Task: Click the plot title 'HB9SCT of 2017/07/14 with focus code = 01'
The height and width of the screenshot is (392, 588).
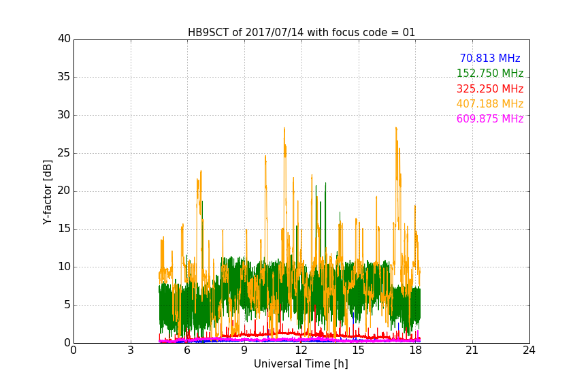Action: click(x=301, y=32)
